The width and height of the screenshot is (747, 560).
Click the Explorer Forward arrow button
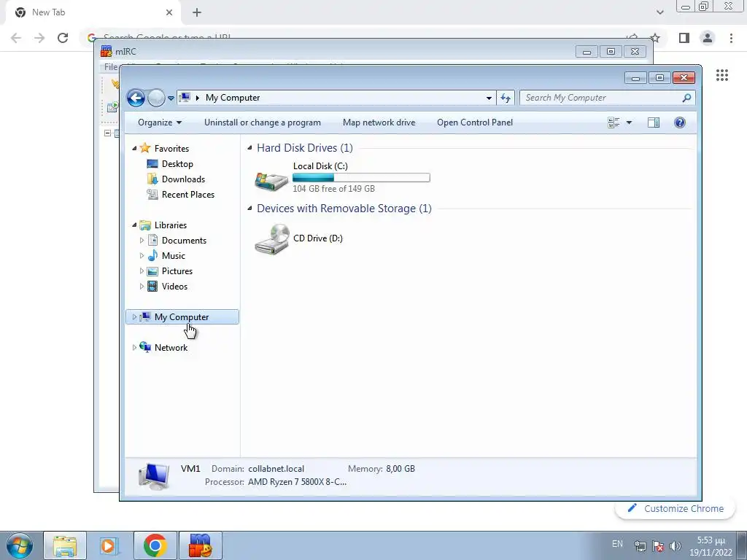[156, 98]
